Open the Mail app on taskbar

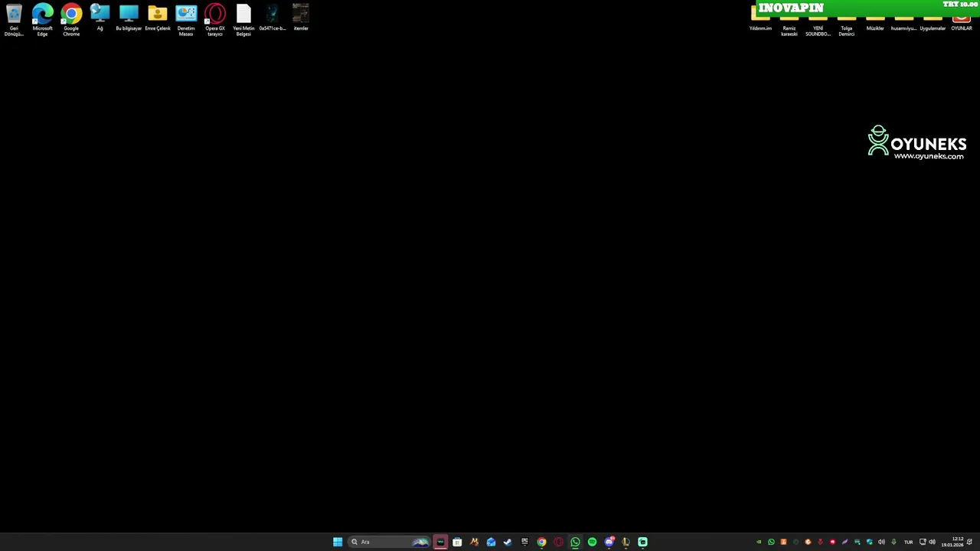click(491, 542)
